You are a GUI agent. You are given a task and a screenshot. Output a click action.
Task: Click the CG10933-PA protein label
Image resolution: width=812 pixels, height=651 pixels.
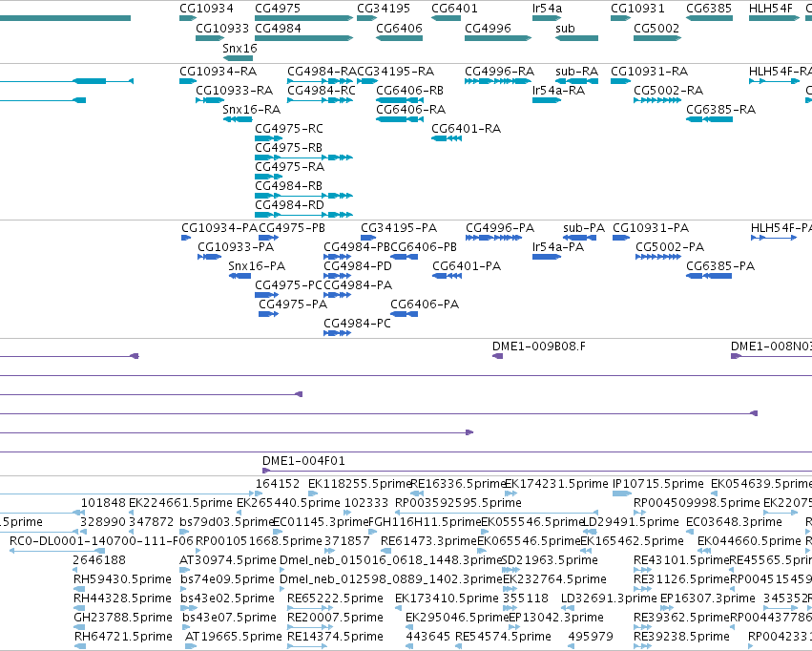click(236, 247)
